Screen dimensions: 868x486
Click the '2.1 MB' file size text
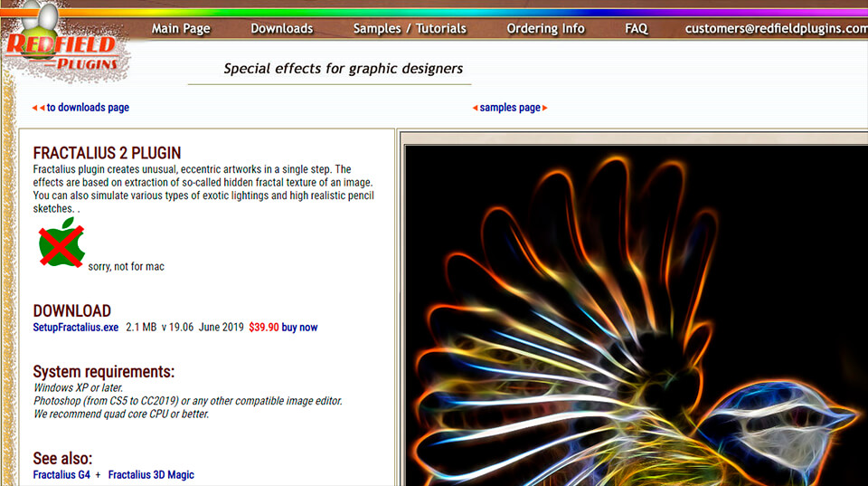pyautogui.click(x=141, y=328)
